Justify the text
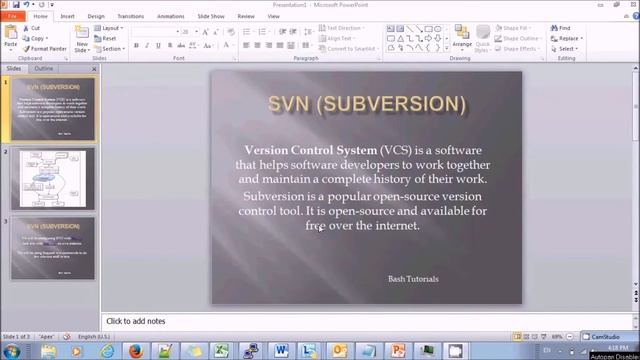The image size is (640, 360). [x=280, y=45]
